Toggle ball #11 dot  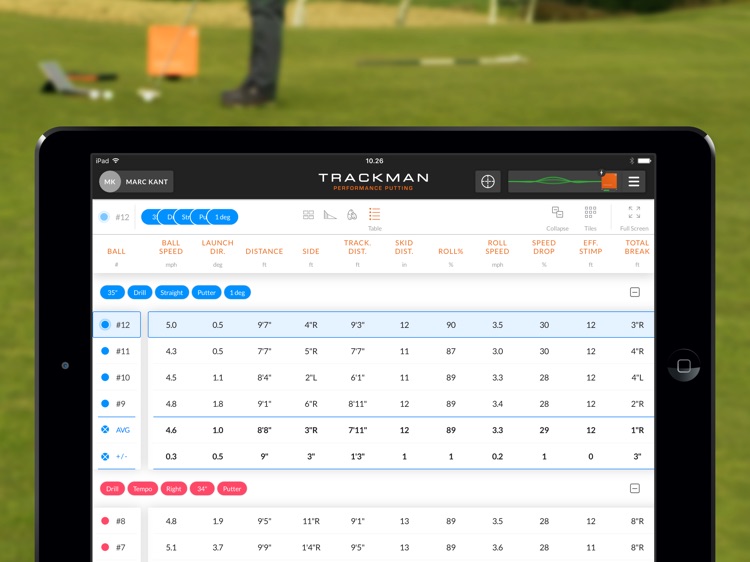click(x=105, y=351)
